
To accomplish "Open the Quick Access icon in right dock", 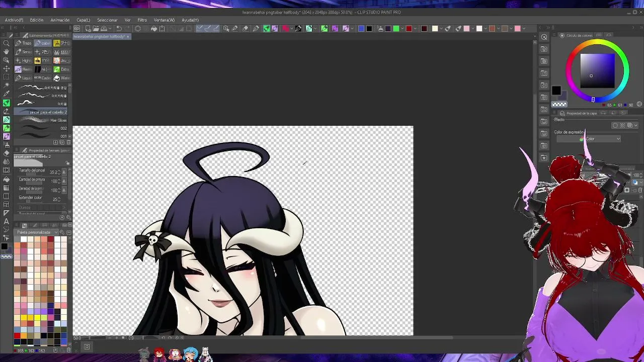I will tap(544, 37).
